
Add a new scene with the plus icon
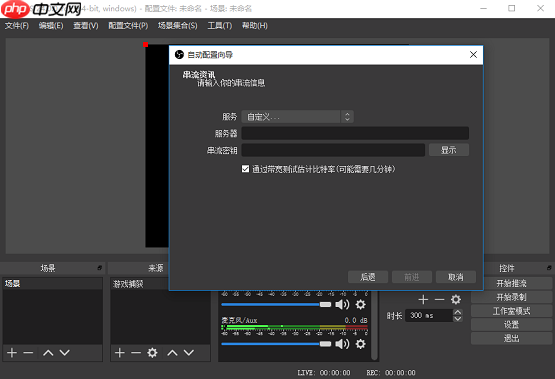click(12, 352)
